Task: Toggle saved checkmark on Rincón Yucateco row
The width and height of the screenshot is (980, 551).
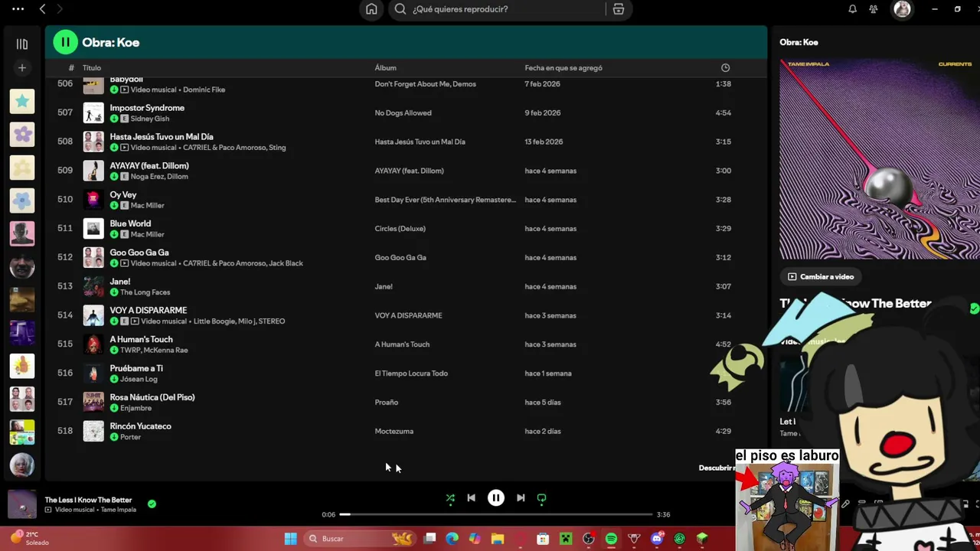Action: 114,437
